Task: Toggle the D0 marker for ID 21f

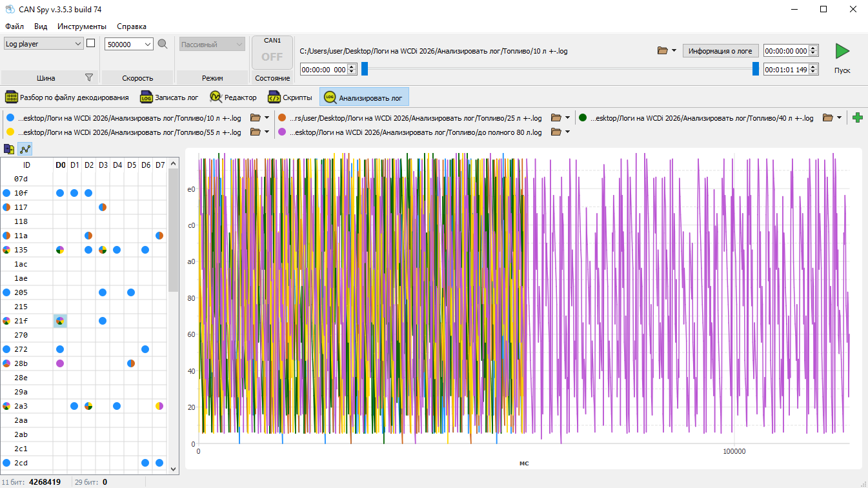Action: tap(60, 321)
